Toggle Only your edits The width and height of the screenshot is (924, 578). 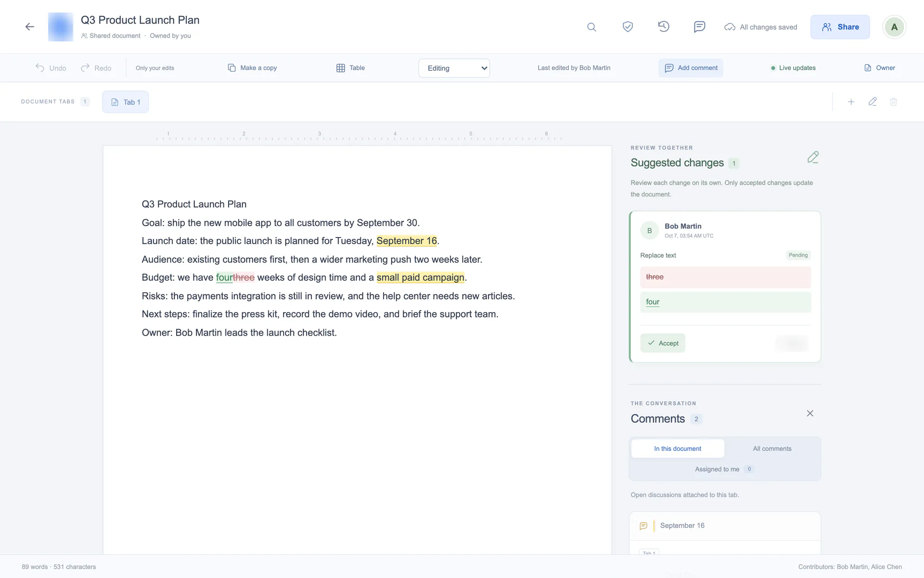point(155,68)
